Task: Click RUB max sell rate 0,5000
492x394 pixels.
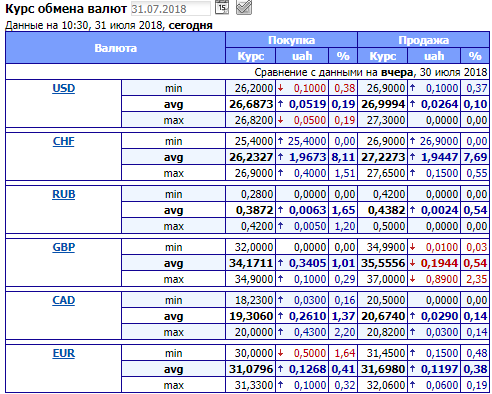Action: click(x=389, y=226)
